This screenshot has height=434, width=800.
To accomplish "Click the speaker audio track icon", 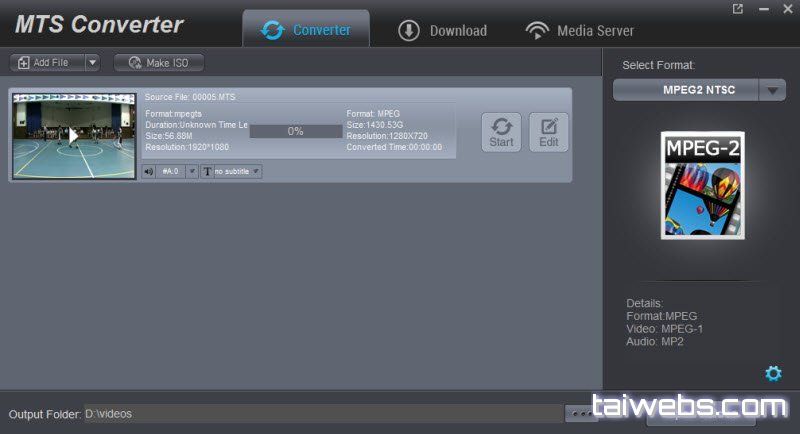I will [149, 171].
